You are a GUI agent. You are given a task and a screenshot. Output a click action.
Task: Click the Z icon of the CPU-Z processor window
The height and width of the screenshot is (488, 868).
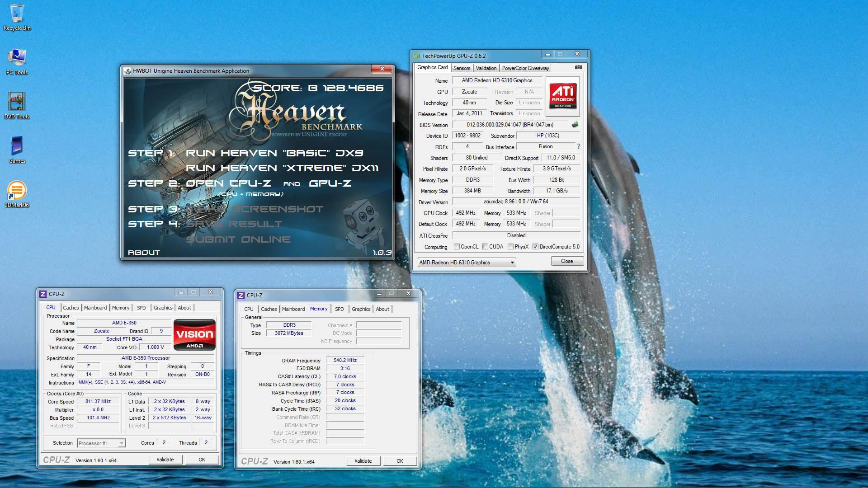coord(43,294)
